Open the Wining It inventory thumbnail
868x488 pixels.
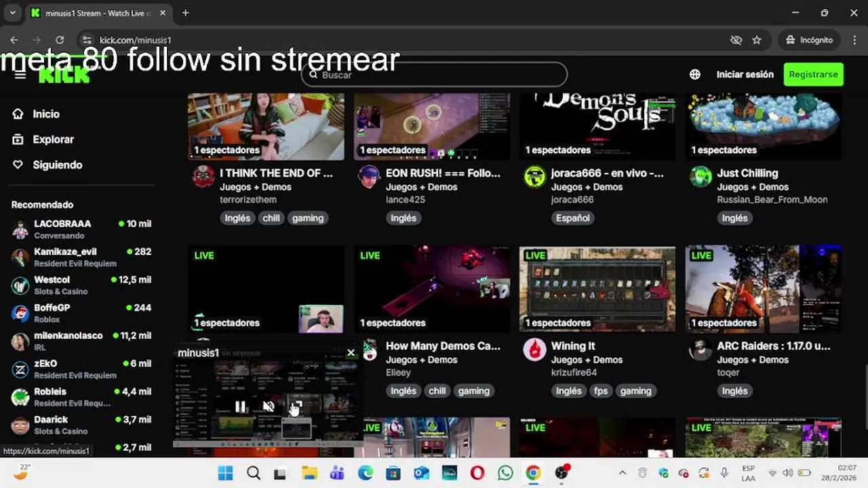[597, 289]
